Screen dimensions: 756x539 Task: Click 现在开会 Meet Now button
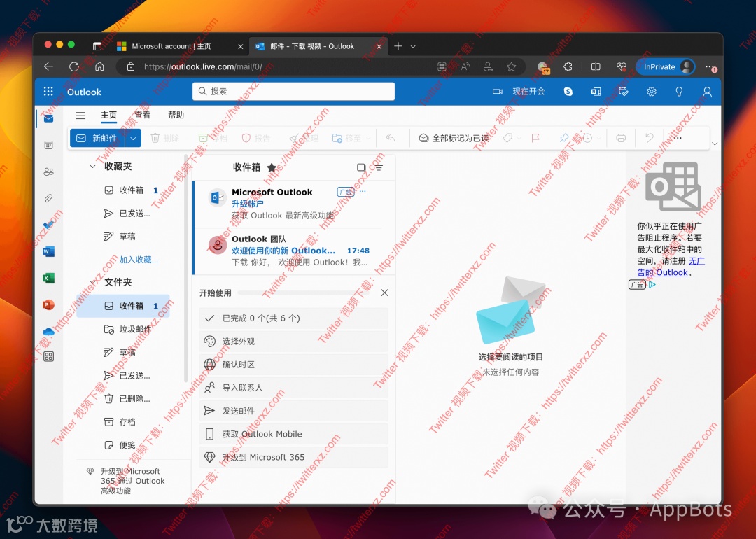[x=519, y=92]
